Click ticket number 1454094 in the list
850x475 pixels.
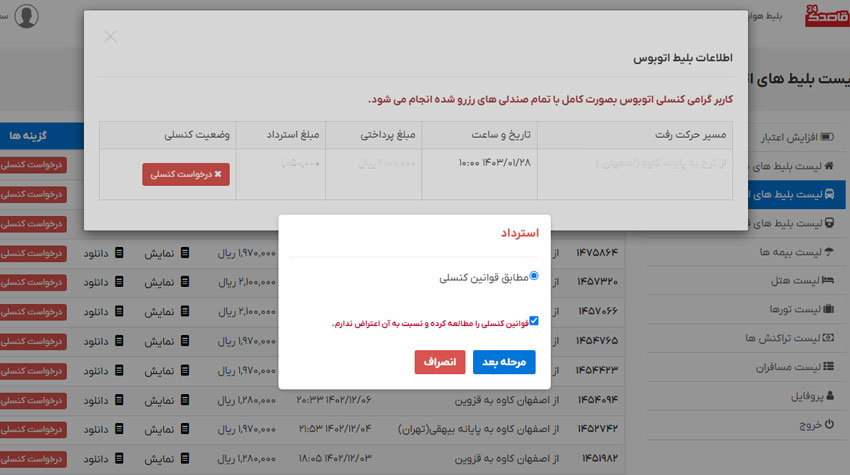[597, 400]
